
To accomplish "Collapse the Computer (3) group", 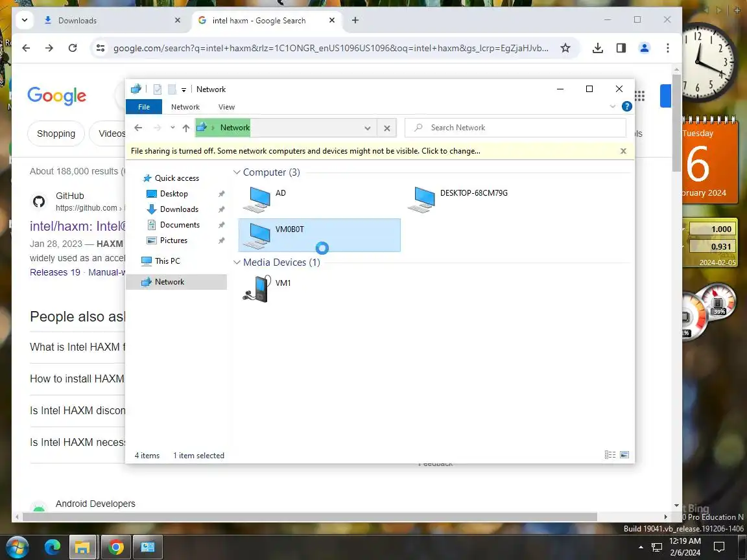I will tap(237, 172).
